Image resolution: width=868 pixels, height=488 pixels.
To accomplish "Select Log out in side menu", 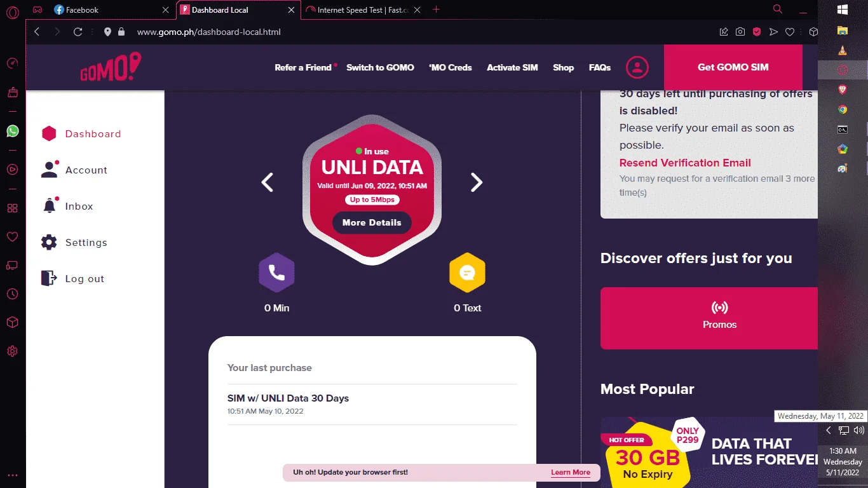I will pyautogui.click(x=72, y=279).
